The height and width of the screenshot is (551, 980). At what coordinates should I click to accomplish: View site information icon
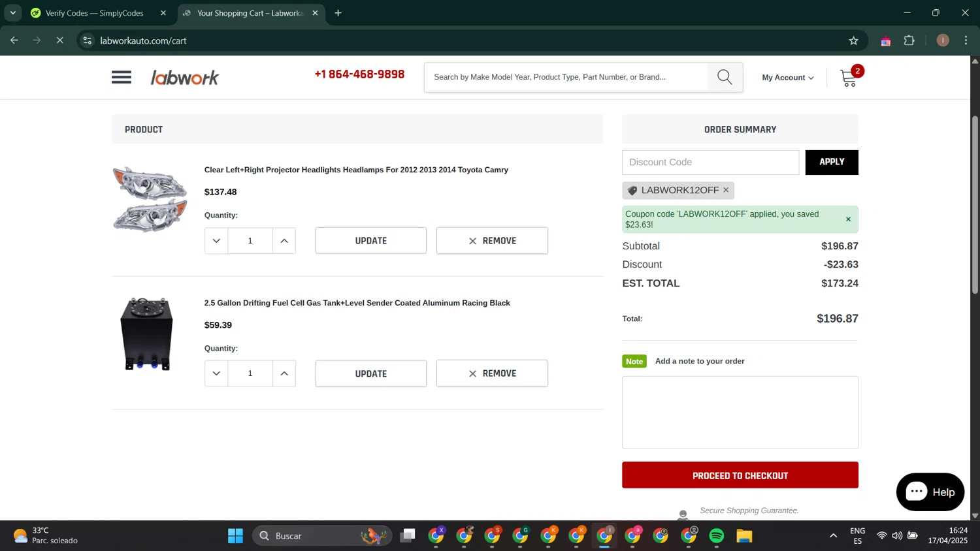click(x=88, y=40)
